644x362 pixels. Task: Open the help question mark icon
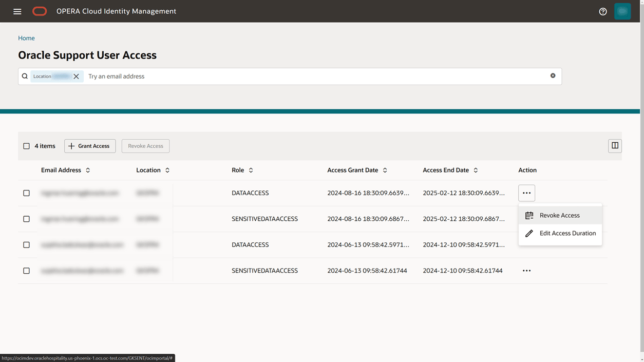pos(603,11)
